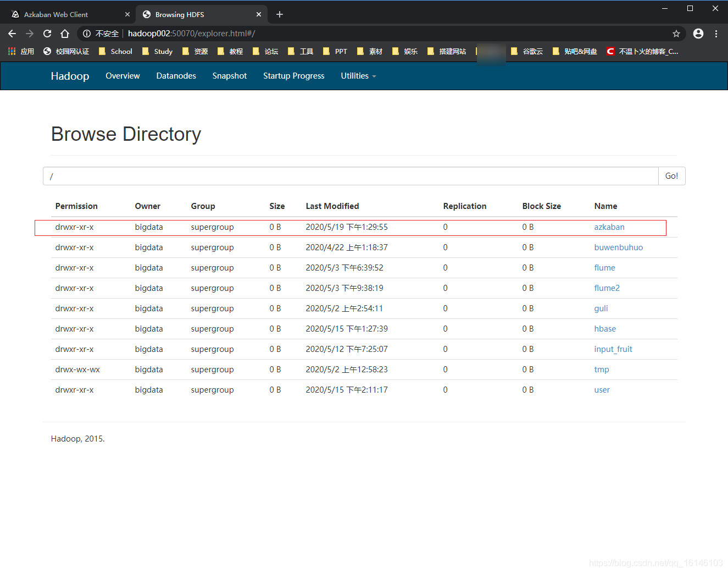Viewport: 728px width, 573px height.
Task: Open the Startup Progress nav item
Action: [294, 76]
